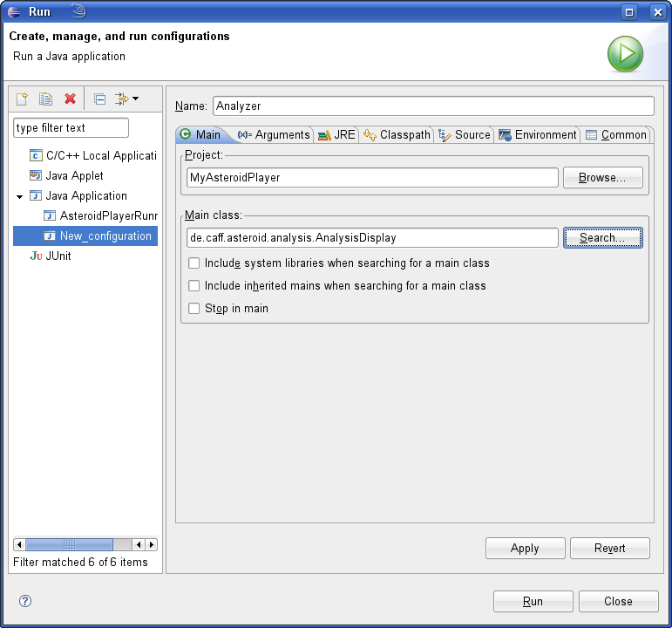Select the Java Application tree node

coord(78,195)
